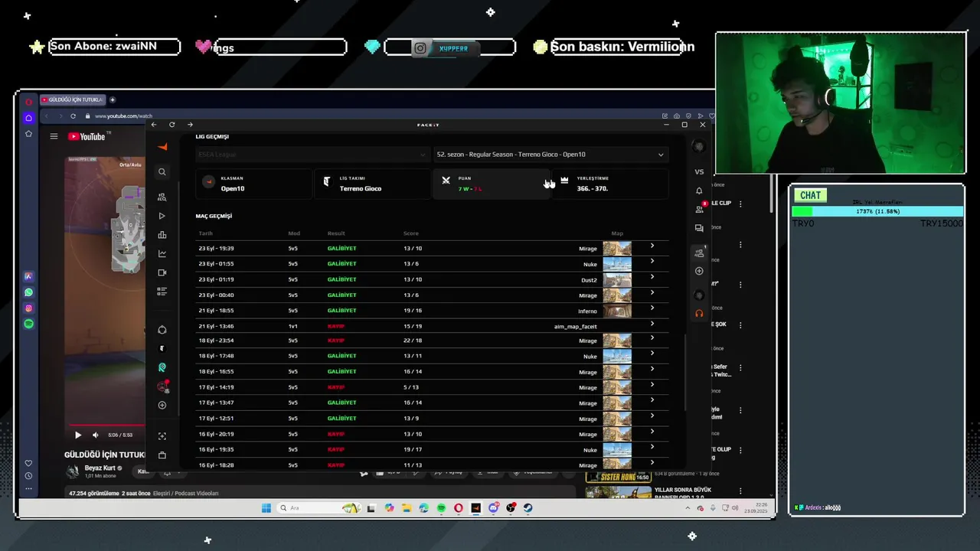The image size is (980, 551).
Task: Click the Windows taskbar search box
Action: point(318,508)
